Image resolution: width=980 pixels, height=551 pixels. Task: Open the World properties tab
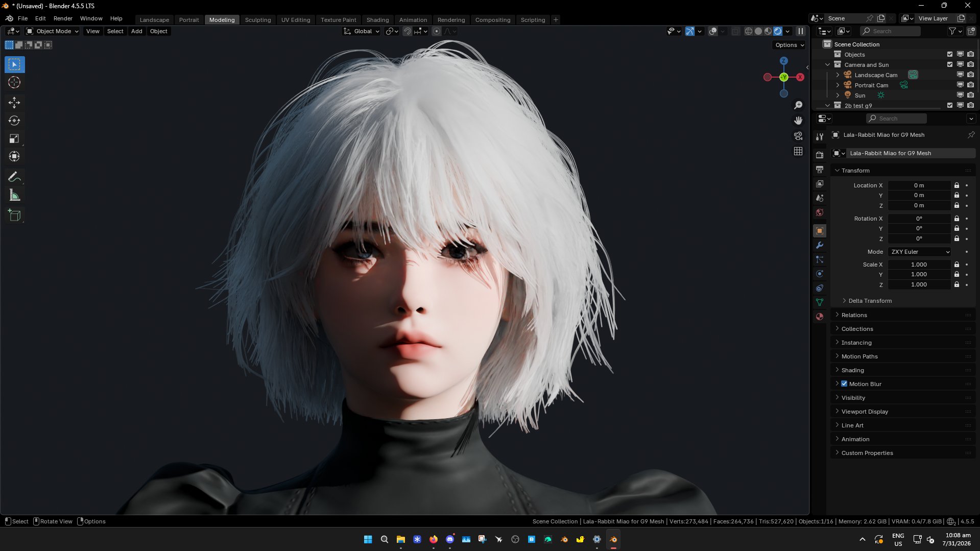(x=820, y=212)
